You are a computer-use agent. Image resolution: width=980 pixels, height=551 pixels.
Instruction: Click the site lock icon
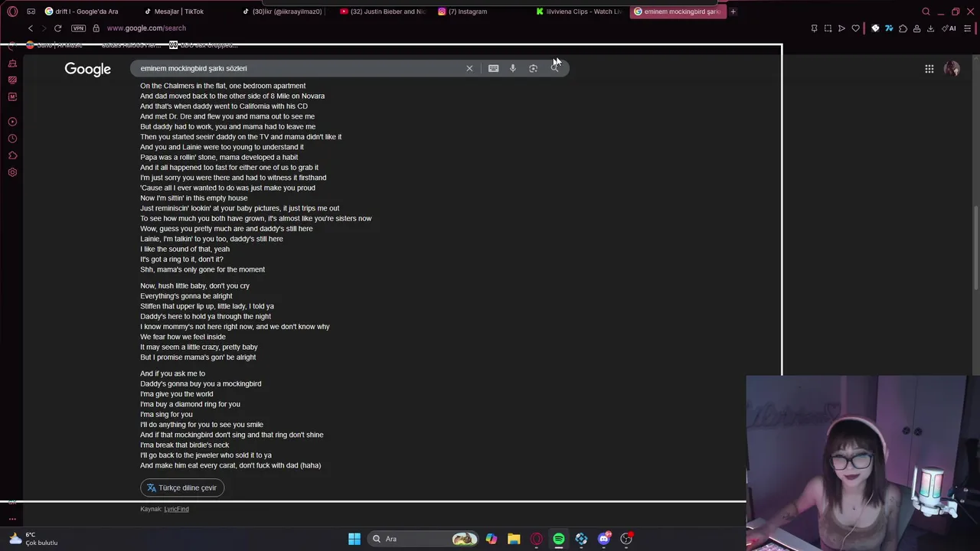pyautogui.click(x=96, y=28)
